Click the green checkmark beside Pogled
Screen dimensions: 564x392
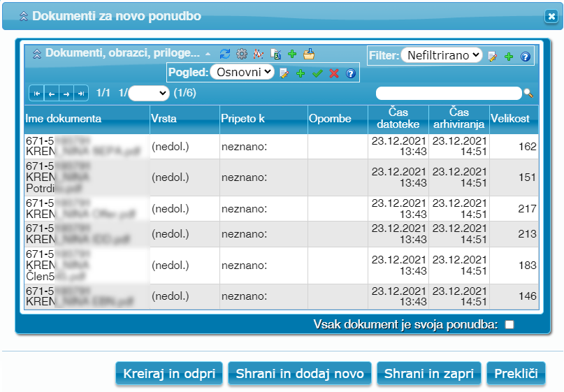click(x=317, y=73)
